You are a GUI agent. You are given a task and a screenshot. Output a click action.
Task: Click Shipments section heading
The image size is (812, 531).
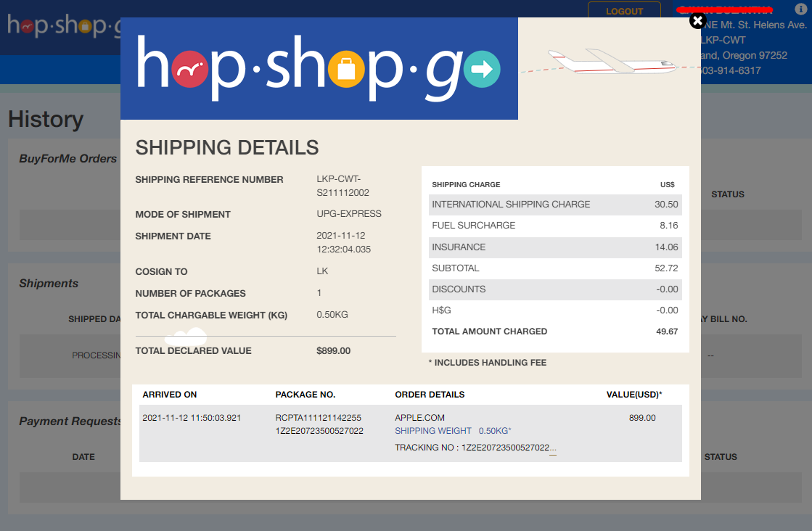click(49, 284)
